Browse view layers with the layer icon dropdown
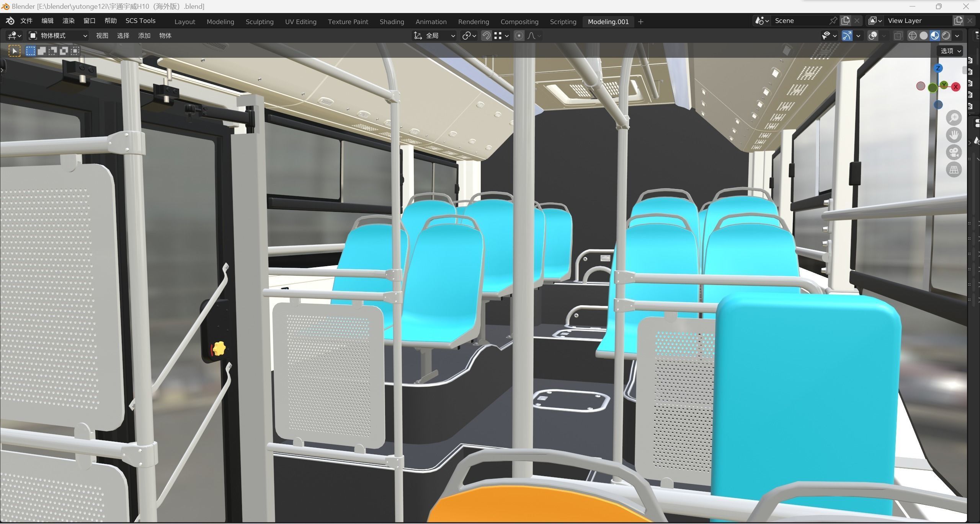The height and width of the screenshot is (524, 980). click(875, 21)
